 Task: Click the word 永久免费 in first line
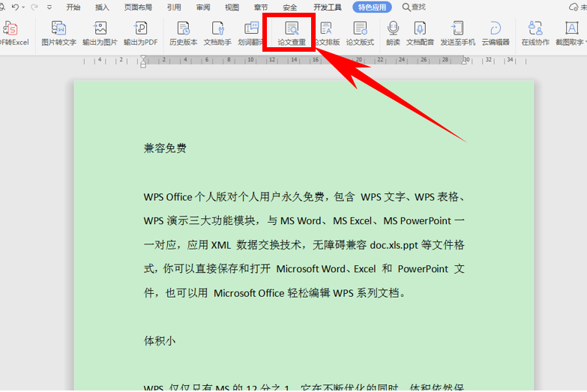302,197
